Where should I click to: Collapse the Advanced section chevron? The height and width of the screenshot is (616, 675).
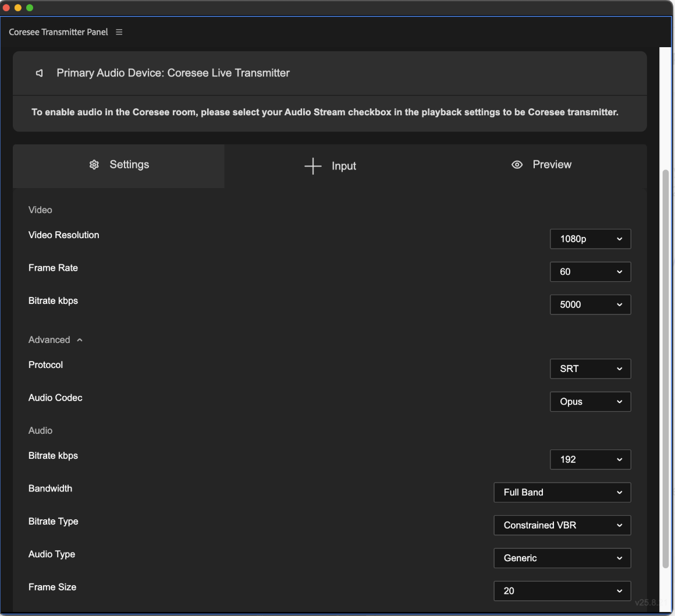[x=80, y=340]
